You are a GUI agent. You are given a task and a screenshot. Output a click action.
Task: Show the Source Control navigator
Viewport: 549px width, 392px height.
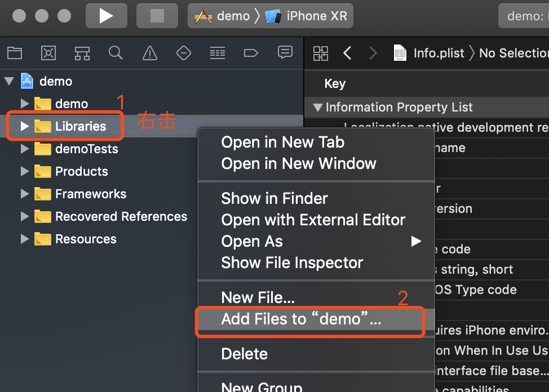pyautogui.click(x=48, y=53)
